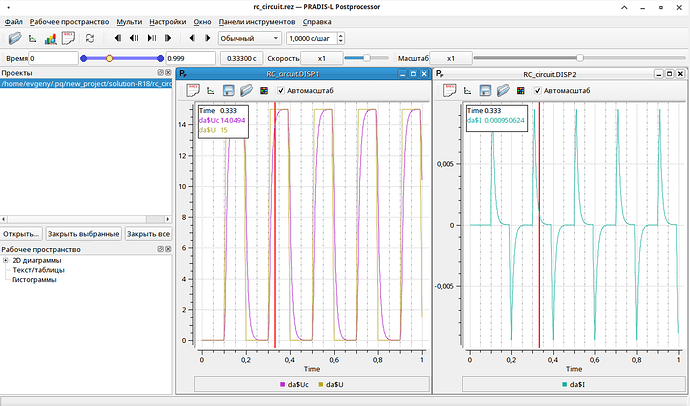Click play forward step button

[x=151, y=38]
